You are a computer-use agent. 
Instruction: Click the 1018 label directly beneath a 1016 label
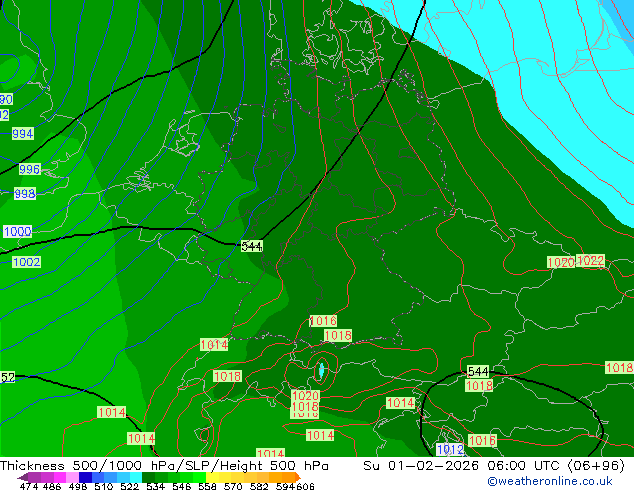pyautogui.click(x=338, y=336)
